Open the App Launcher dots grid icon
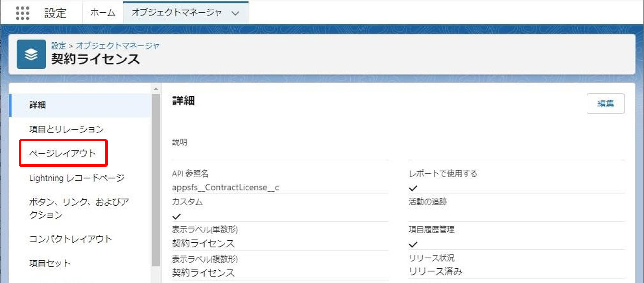Screen dimensions: 644x283 point(22,13)
